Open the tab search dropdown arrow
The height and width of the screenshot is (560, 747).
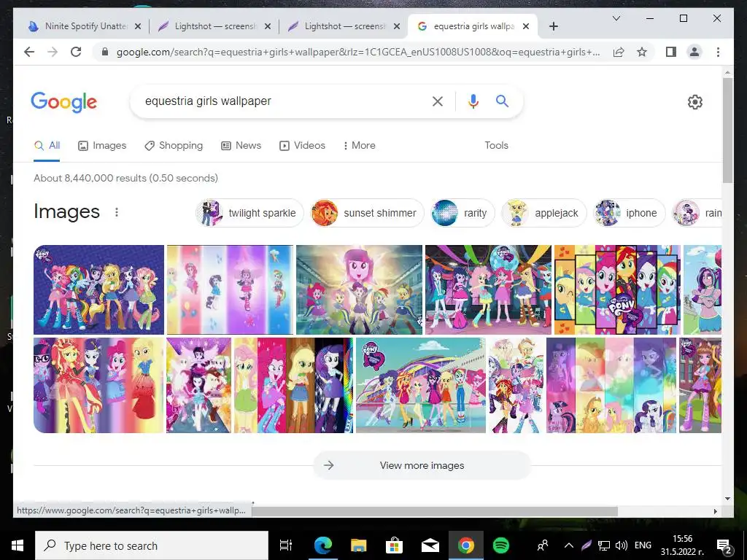(616, 18)
